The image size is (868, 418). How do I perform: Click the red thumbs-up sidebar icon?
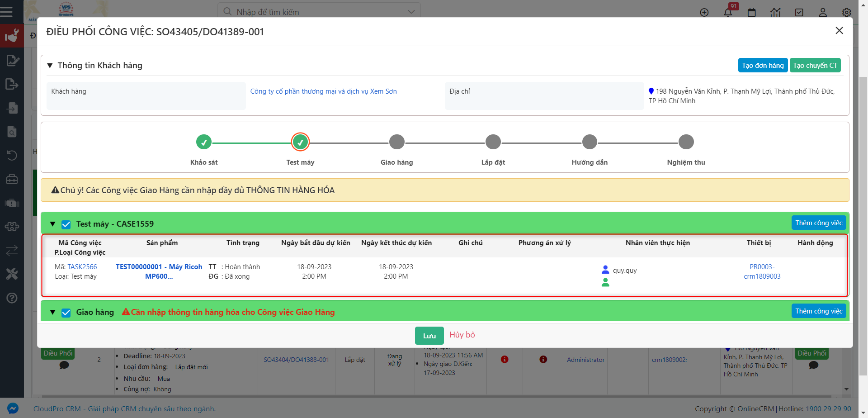[12, 36]
